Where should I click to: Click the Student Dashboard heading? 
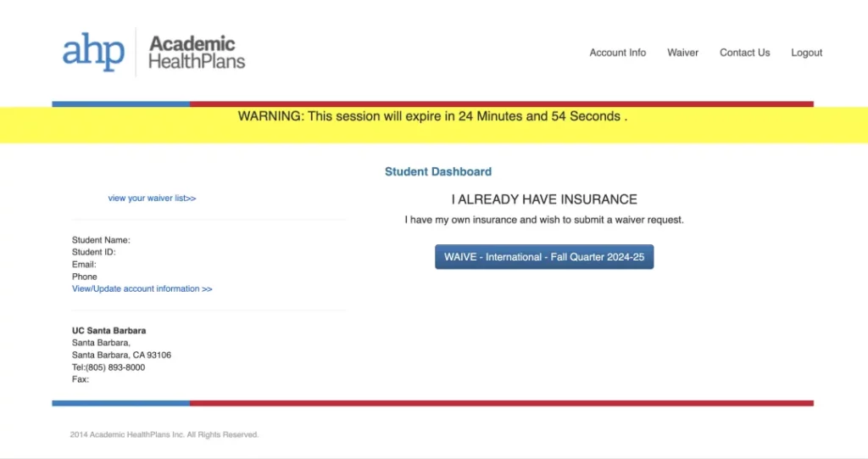coord(438,172)
